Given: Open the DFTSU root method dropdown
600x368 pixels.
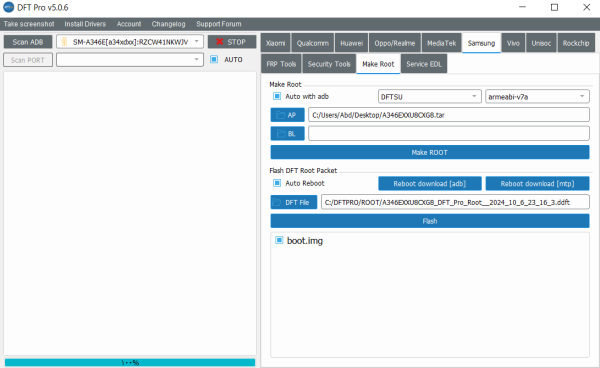Looking at the screenshot, I should 429,97.
